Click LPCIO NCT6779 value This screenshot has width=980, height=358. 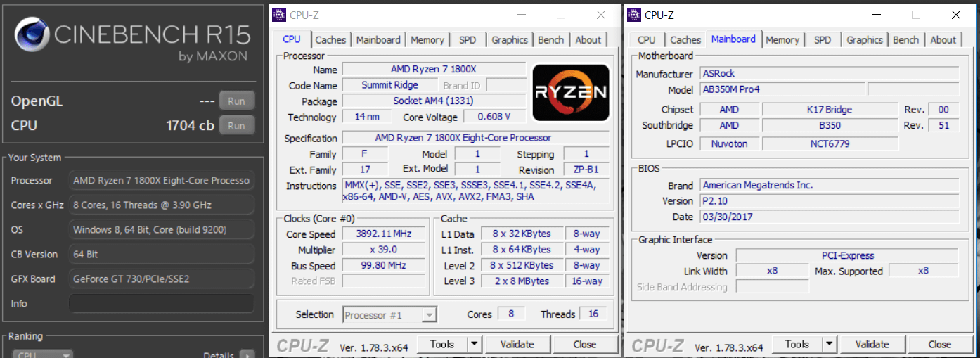pos(830,143)
